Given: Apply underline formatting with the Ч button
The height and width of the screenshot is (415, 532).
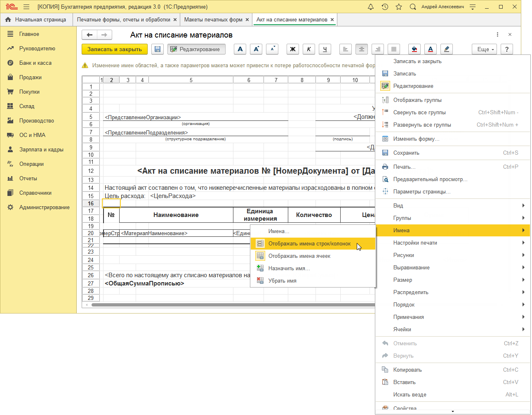Looking at the screenshot, I should (x=325, y=49).
